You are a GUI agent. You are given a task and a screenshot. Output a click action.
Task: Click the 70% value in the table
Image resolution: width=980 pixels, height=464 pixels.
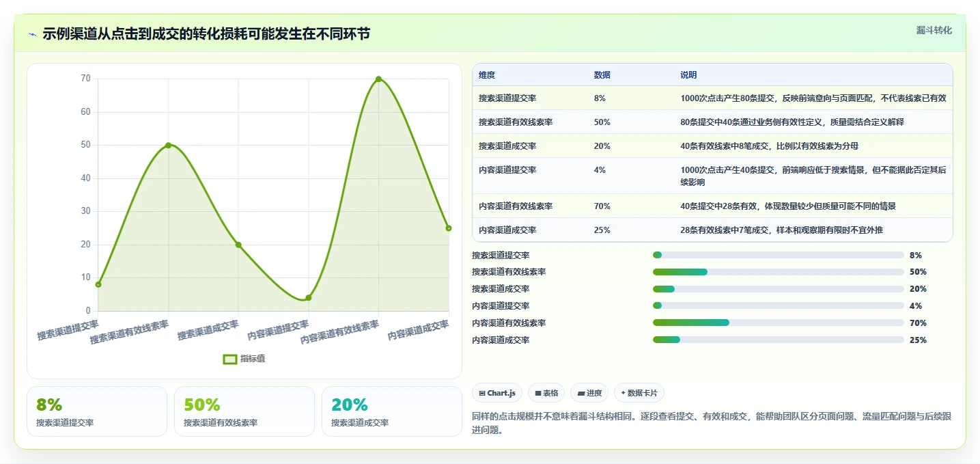coord(602,206)
